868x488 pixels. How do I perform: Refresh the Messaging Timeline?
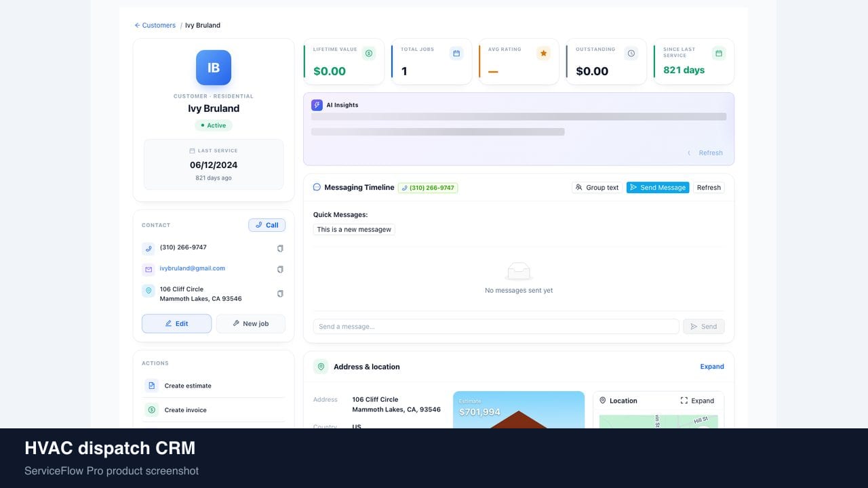coord(709,188)
